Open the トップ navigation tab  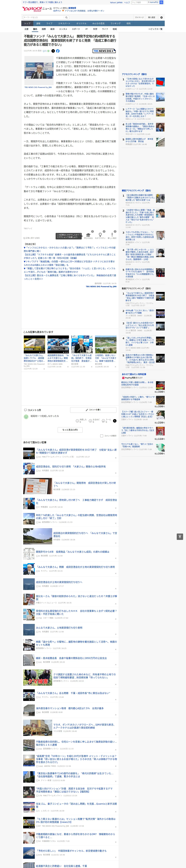tap(27, 24)
